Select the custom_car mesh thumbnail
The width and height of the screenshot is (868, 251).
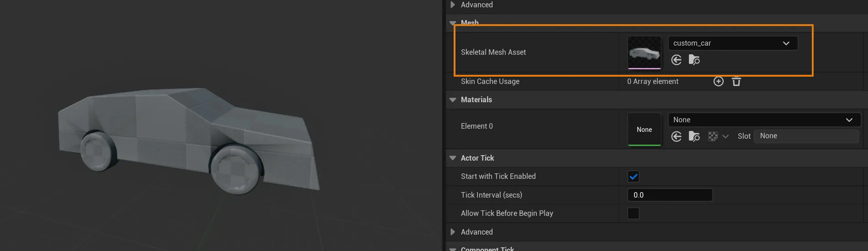tap(644, 52)
